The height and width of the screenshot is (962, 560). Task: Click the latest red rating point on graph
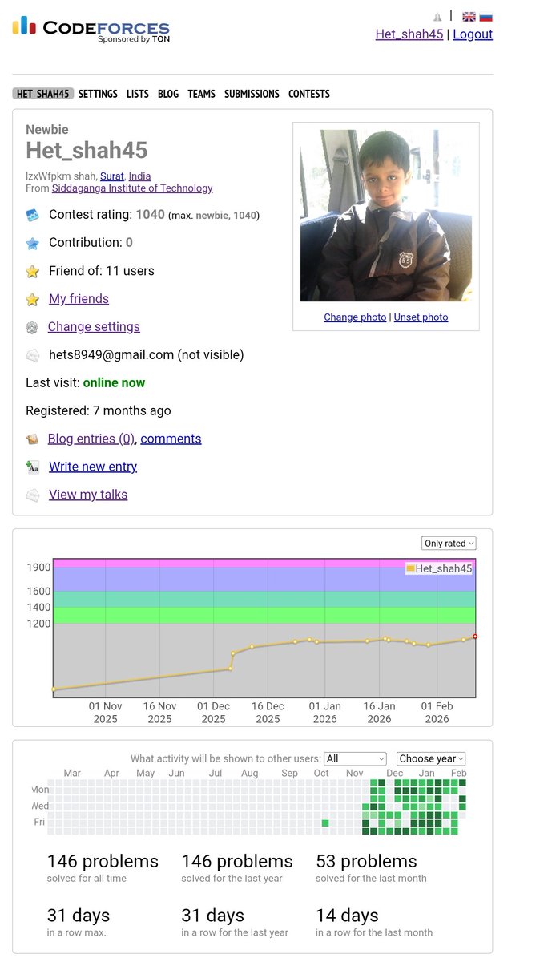[x=475, y=637]
